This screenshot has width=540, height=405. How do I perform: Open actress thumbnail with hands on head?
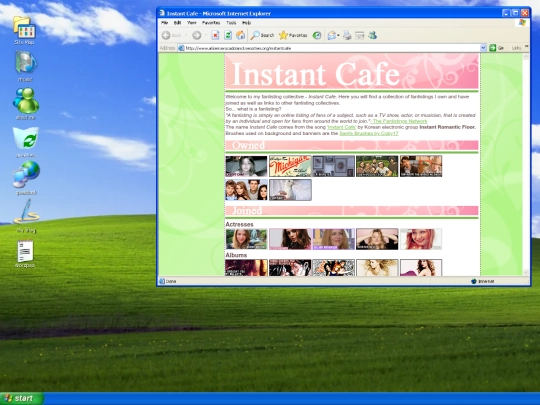[x=377, y=239]
